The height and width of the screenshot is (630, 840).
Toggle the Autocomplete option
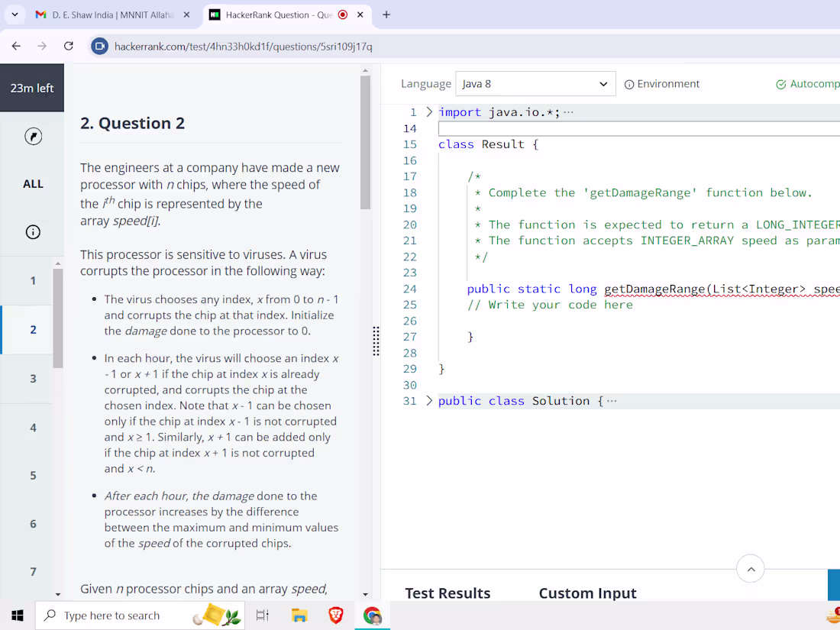coord(807,84)
